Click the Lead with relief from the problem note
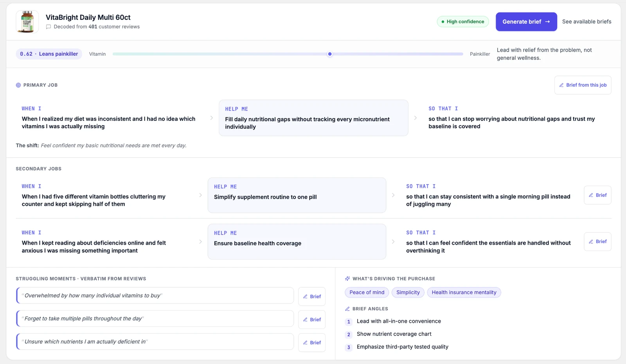 [544, 54]
